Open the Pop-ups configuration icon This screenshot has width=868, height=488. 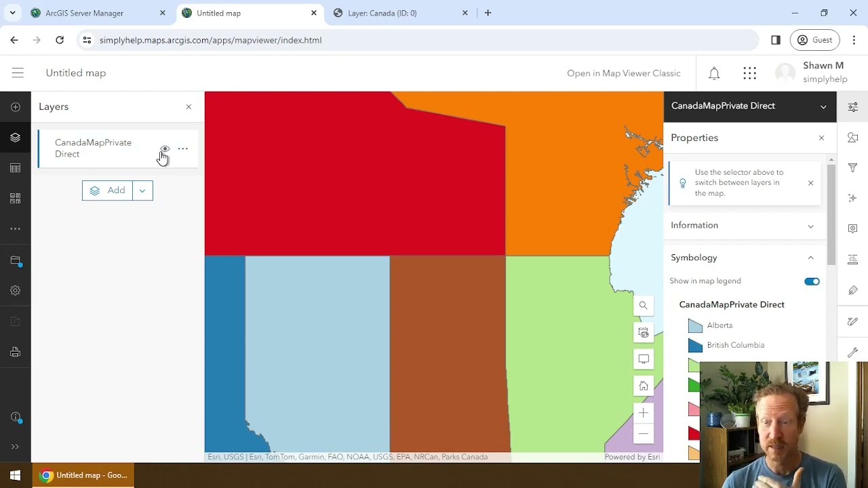(852, 228)
